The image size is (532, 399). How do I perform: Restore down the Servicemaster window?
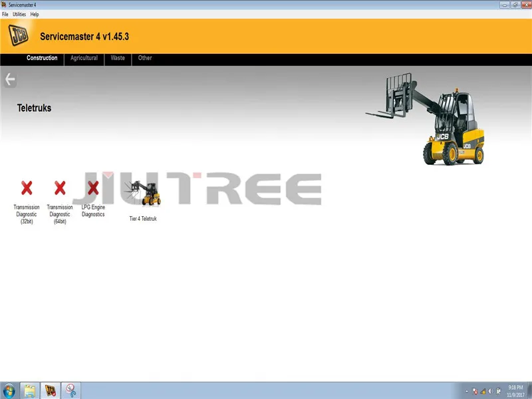[x=515, y=5]
